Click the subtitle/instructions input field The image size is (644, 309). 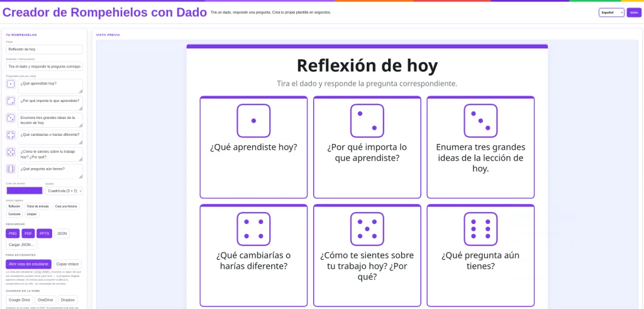click(x=45, y=66)
